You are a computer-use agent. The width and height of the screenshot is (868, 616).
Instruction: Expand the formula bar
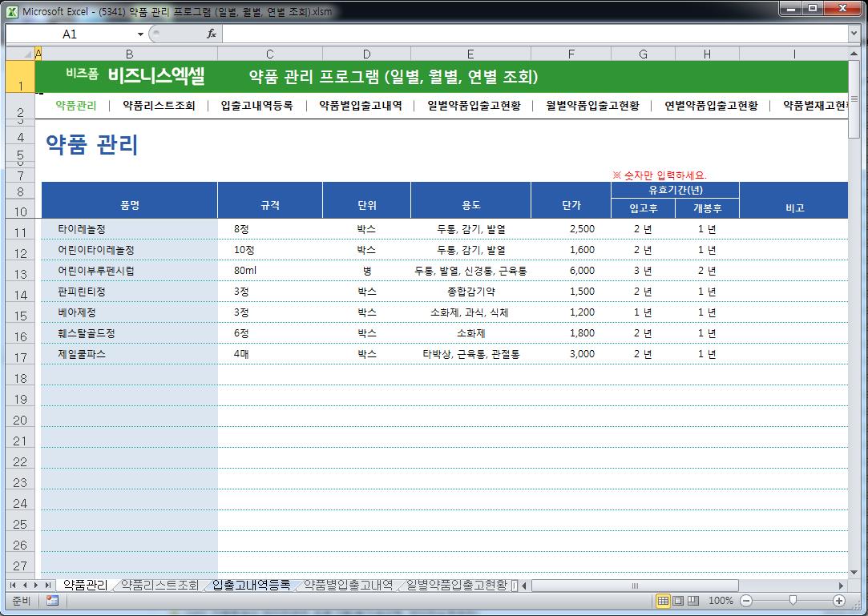854,34
